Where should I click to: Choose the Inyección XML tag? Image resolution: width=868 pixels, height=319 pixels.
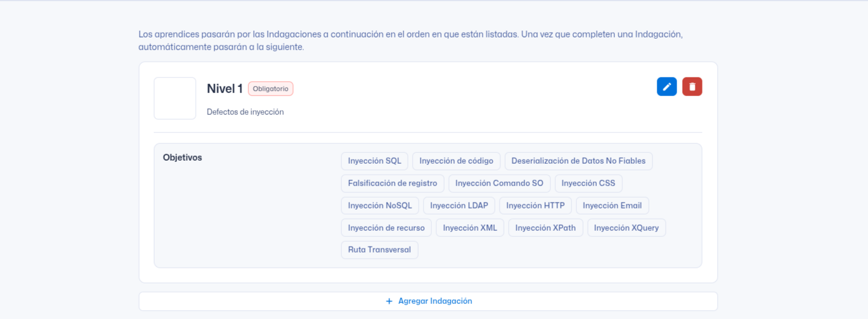point(470,228)
